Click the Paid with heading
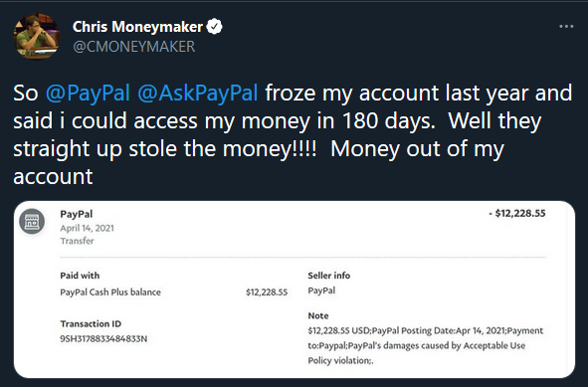The width and height of the screenshot is (588, 387). [x=80, y=276]
